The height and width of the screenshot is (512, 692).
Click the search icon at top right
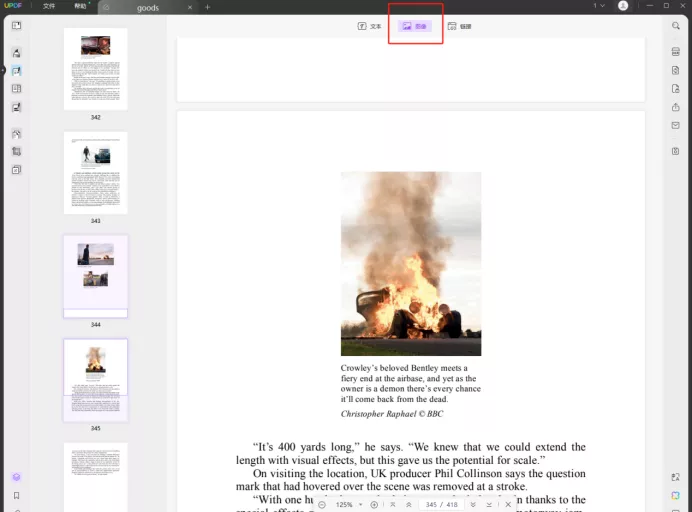point(676,25)
